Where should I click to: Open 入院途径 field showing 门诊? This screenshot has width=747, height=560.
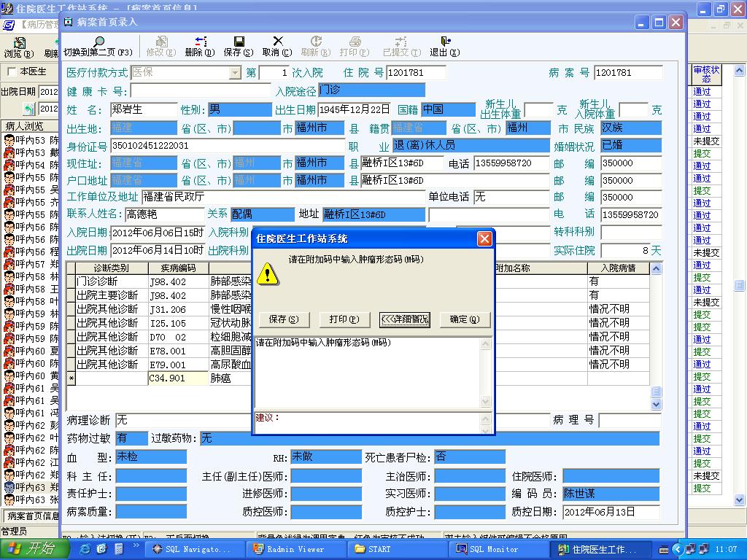pos(371,90)
